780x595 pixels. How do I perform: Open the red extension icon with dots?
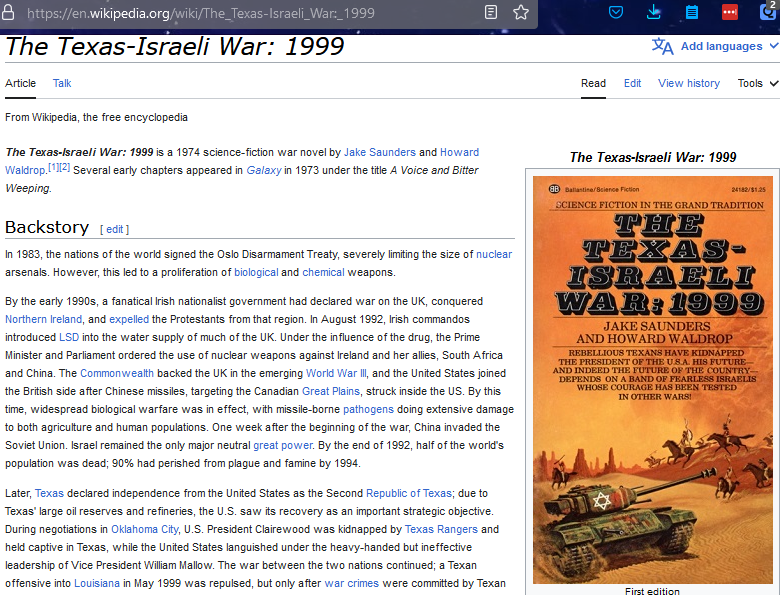point(730,12)
